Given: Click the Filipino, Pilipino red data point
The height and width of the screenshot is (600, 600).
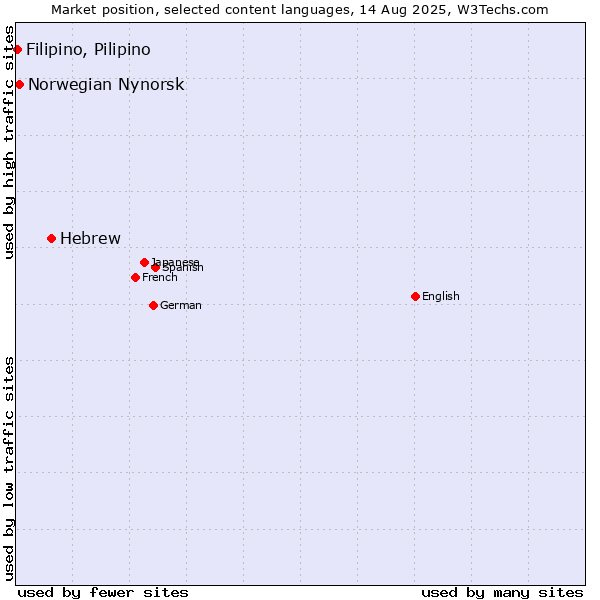Looking at the screenshot, I should (18, 49).
